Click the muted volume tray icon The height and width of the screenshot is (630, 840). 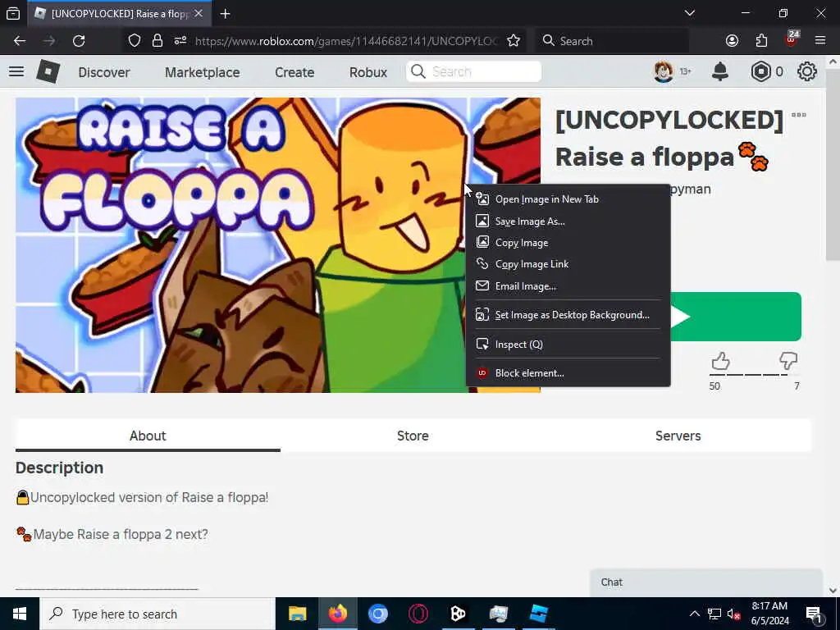(734, 614)
